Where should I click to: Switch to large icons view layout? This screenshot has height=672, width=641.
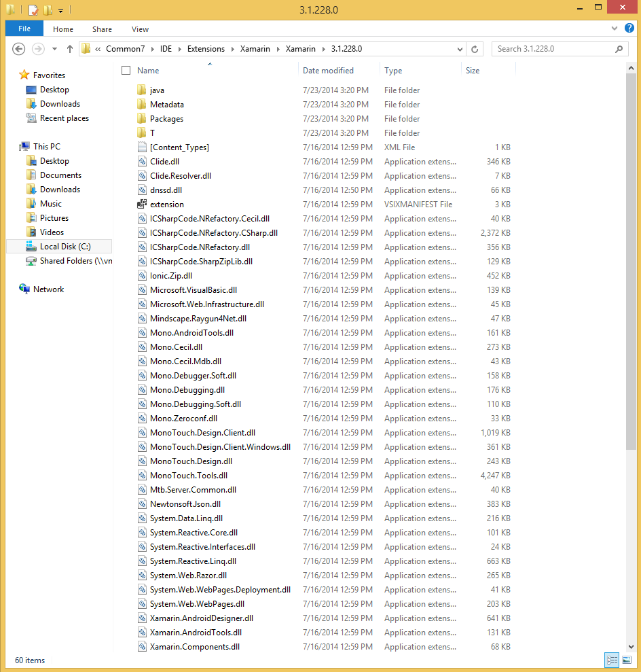(627, 660)
